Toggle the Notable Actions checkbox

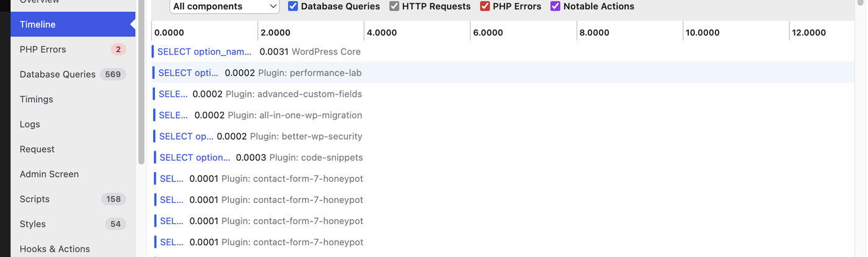pos(556,6)
